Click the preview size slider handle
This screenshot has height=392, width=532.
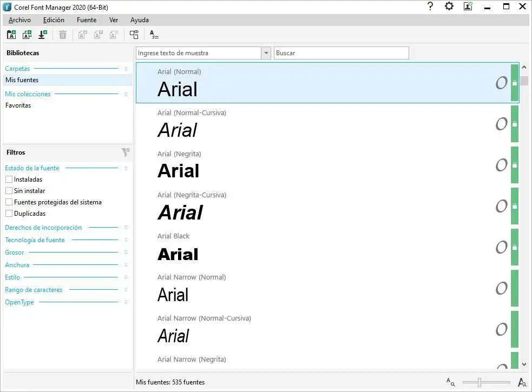pyautogui.click(x=480, y=382)
